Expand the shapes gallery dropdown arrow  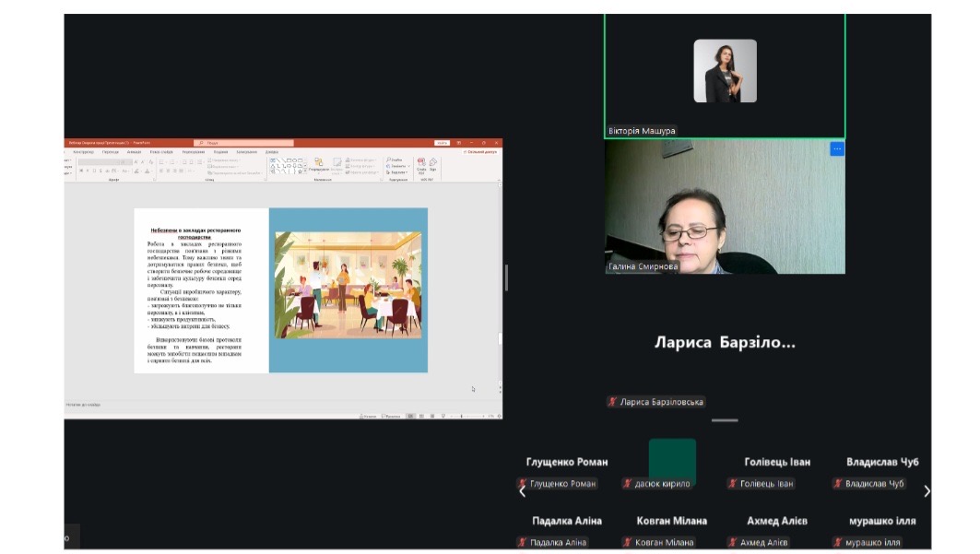point(303,171)
